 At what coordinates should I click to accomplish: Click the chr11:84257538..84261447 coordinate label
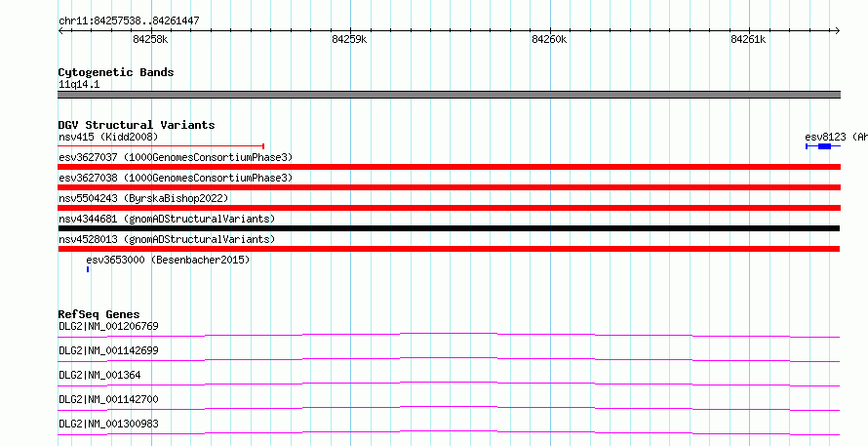point(129,21)
